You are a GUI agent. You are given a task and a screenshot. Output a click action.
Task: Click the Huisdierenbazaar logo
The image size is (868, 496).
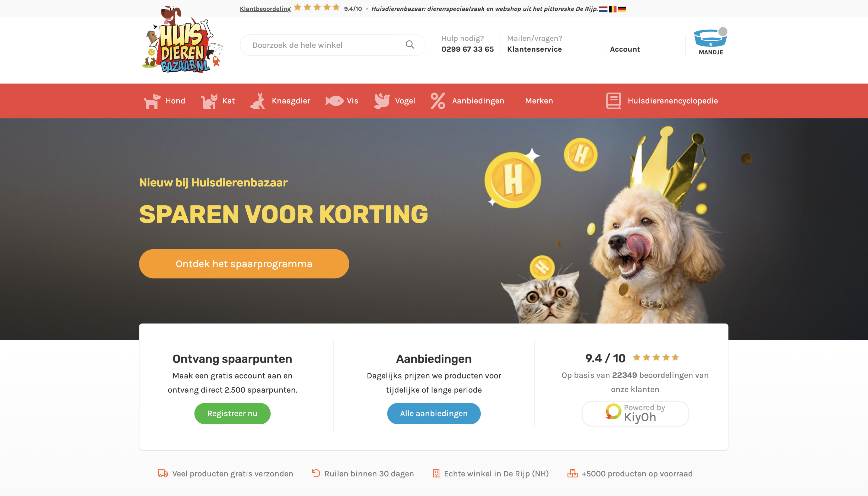point(182,40)
